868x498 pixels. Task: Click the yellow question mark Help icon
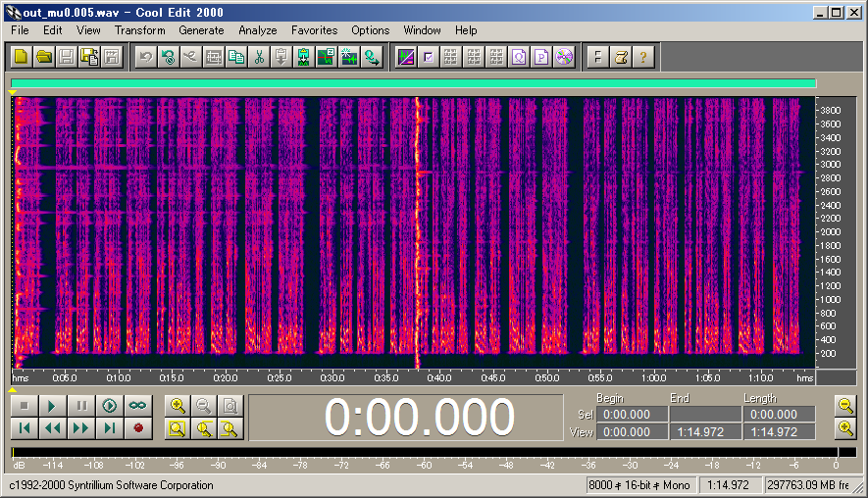coord(643,57)
